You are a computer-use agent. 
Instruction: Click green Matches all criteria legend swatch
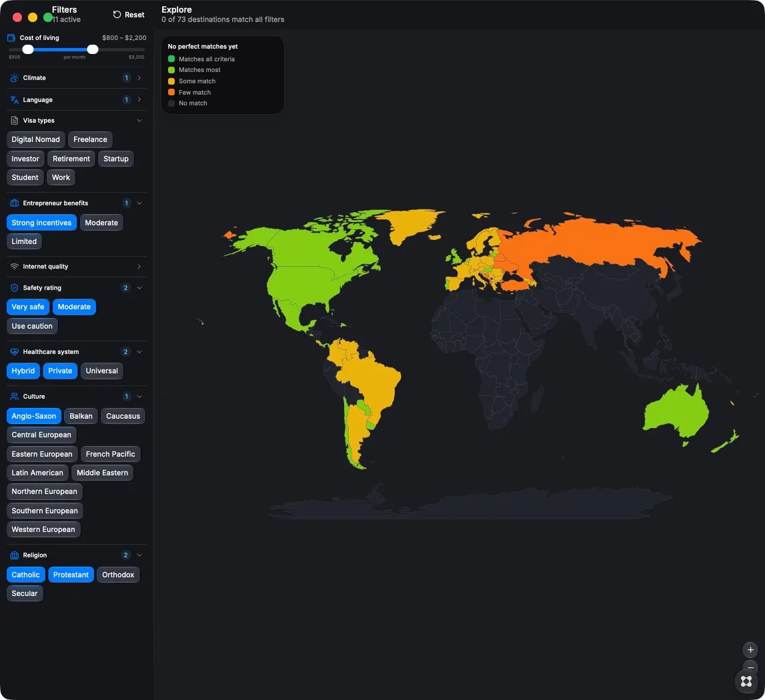pyautogui.click(x=171, y=59)
